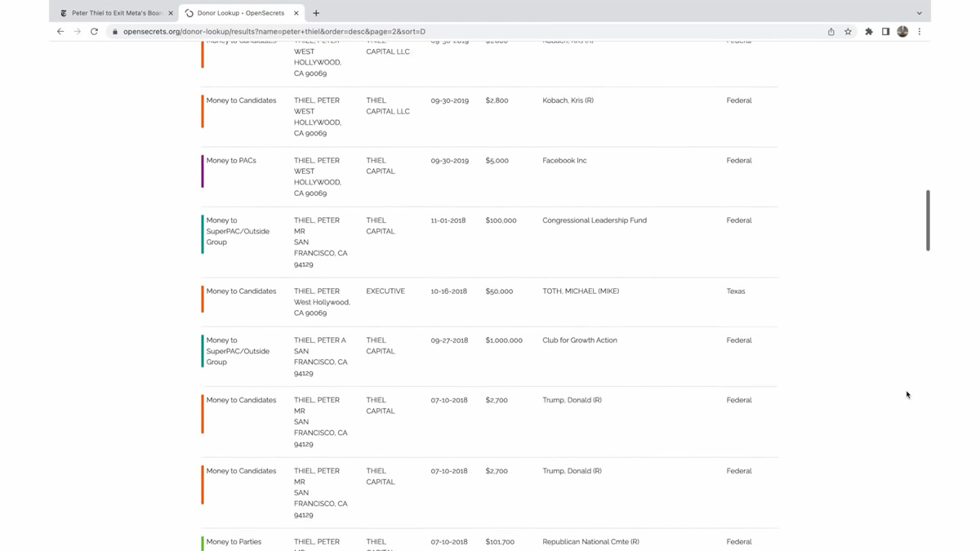Screen dimensions: 980x551
Task: Click the date 11-01-2018
Action: coord(448,220)
